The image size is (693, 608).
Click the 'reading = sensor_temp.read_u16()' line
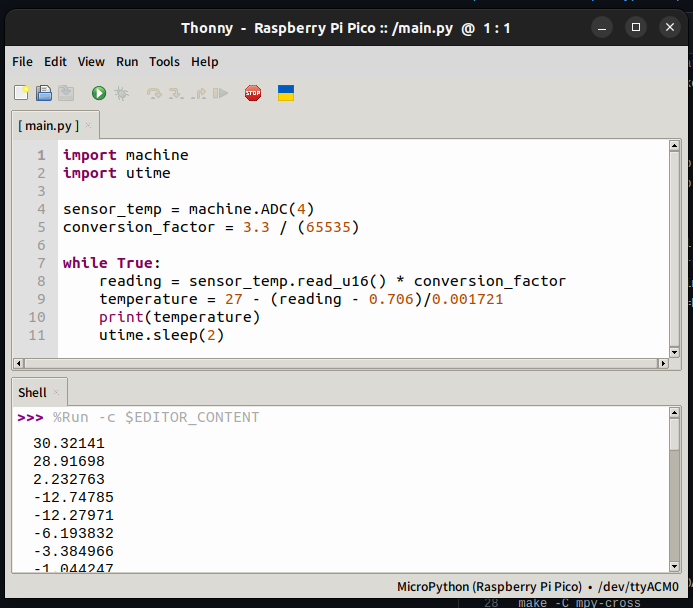pos(332,281)
